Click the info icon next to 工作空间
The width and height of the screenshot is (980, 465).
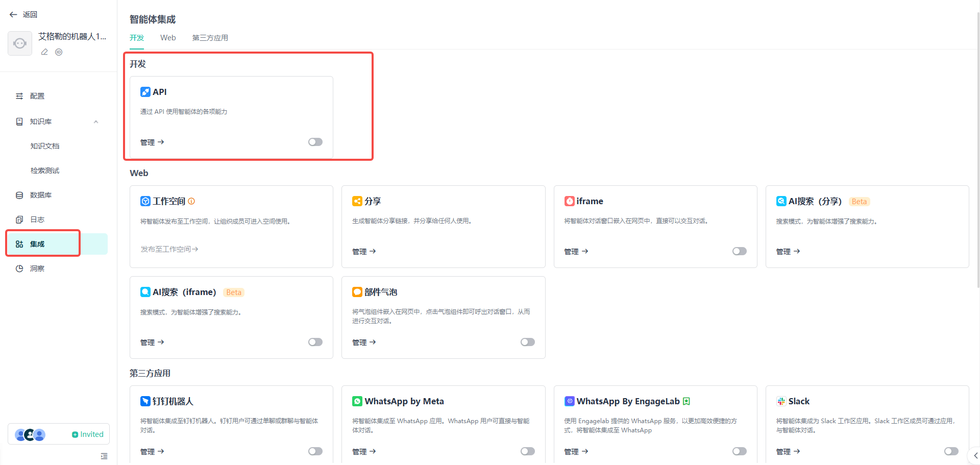point(191,201)
